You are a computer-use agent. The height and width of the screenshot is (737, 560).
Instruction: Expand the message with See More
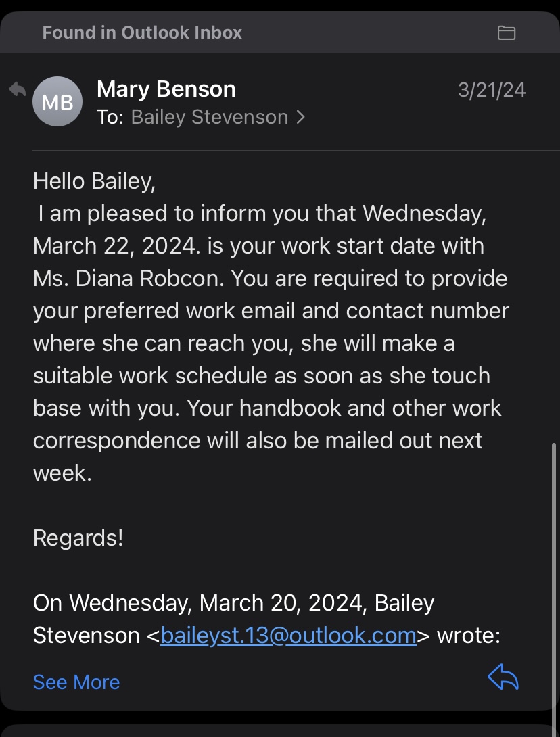(76, 682)
